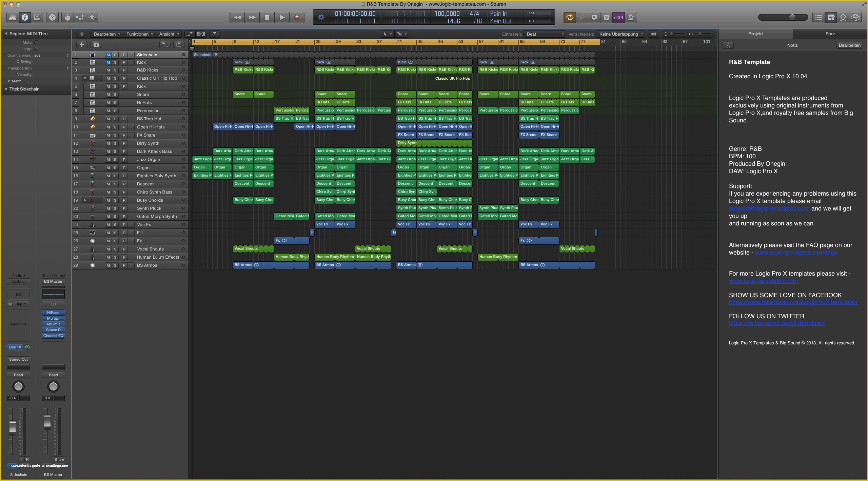Open the Library panel icon
The width and height of the screenshot is (868, 481).
click(x=13, y=17)
